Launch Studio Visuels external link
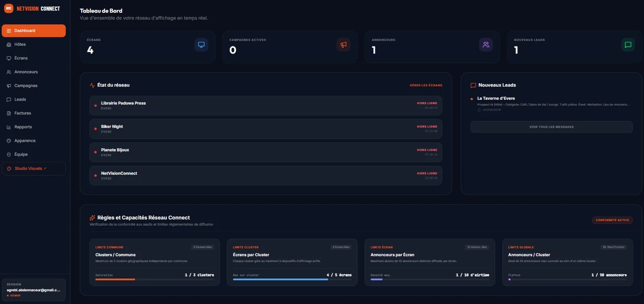This screenshot has height=304, width=644. (x=33, y=168)
